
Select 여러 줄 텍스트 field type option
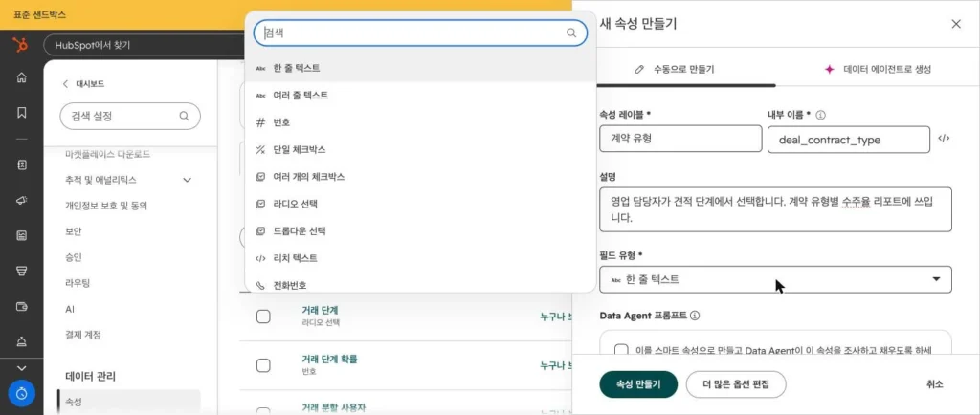pos(420,96)
